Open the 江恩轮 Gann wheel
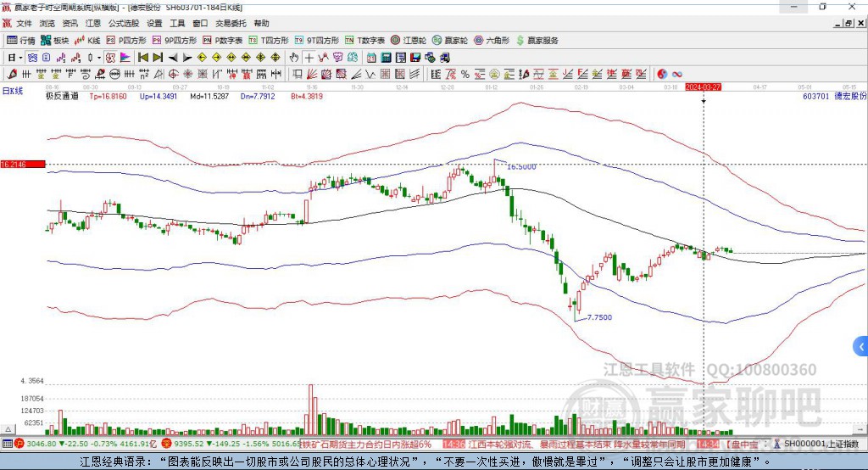Screen dimensions: 868x470 409,41
